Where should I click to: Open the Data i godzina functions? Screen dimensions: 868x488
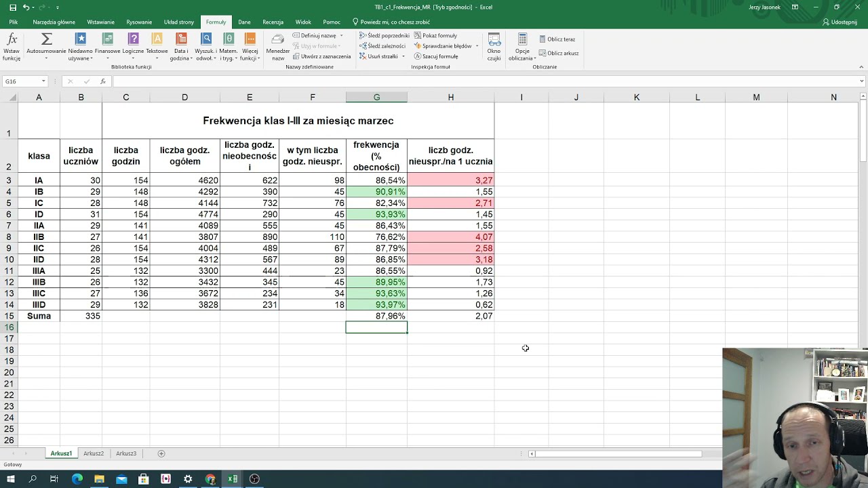pyautogui.click(x=181, y=46)
